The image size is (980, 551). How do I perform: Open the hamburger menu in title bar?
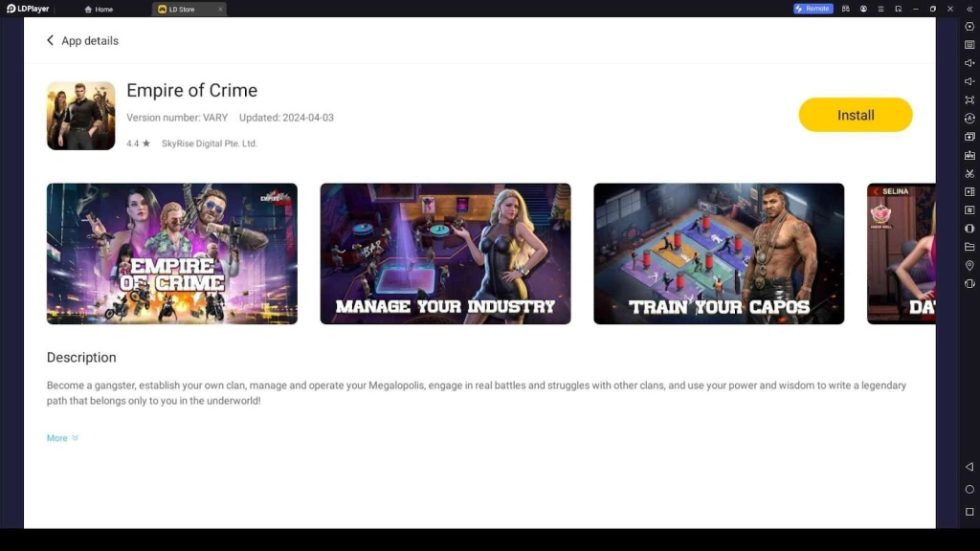pos(880,9)
